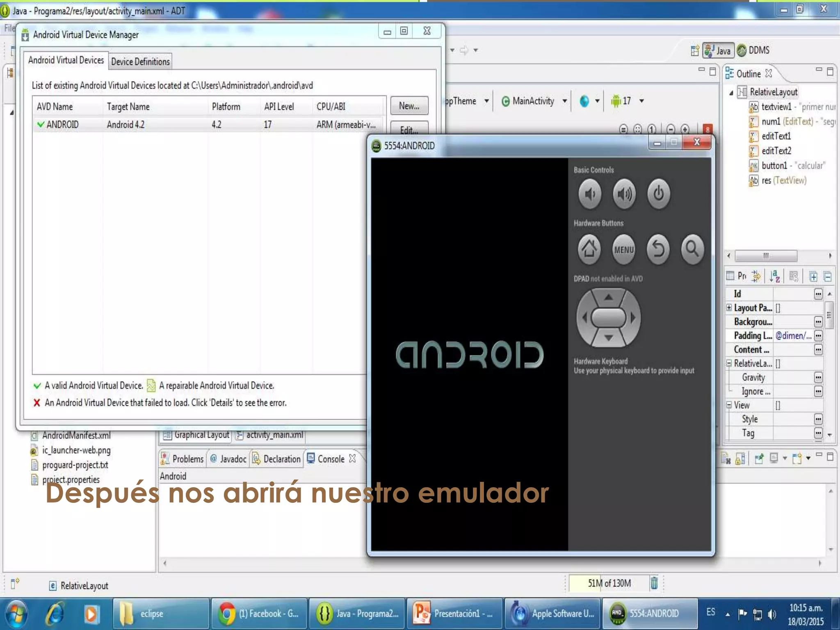
Task: Lower emulator volume with volume down button
Action: [x=590, y=194]
